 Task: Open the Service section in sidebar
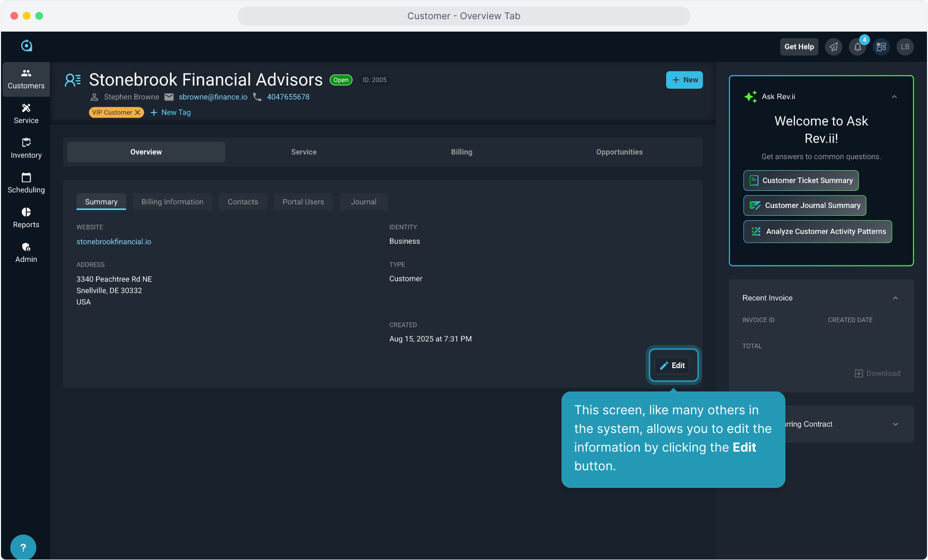point(26,114)
